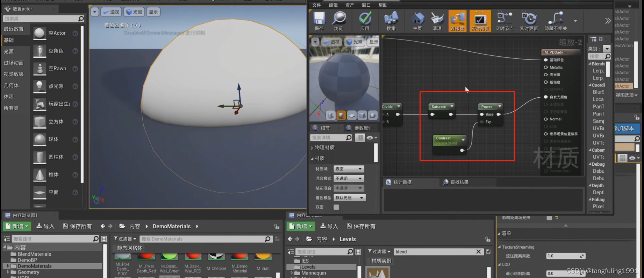Toggle the 实时更新 live update button
Screen dimensions: 644x278
(529, 21)
